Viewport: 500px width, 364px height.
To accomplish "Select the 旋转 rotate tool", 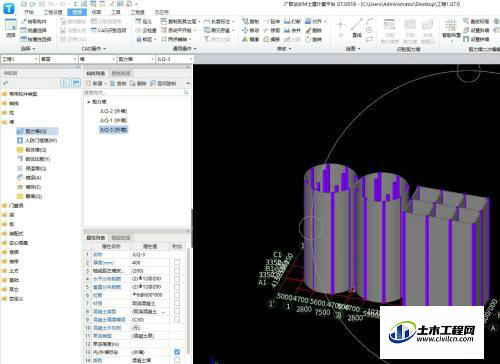I will point(314,39).
